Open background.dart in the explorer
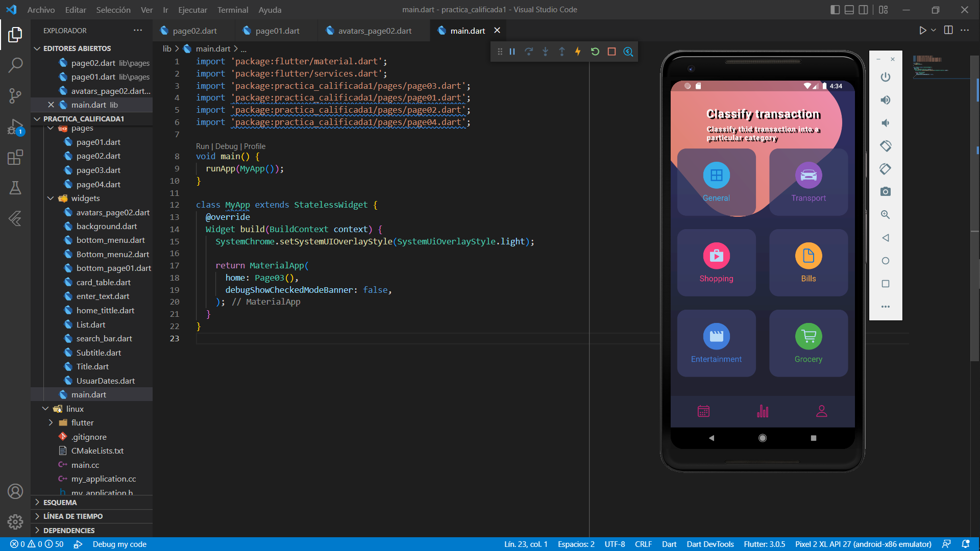 tap(107, 227)
